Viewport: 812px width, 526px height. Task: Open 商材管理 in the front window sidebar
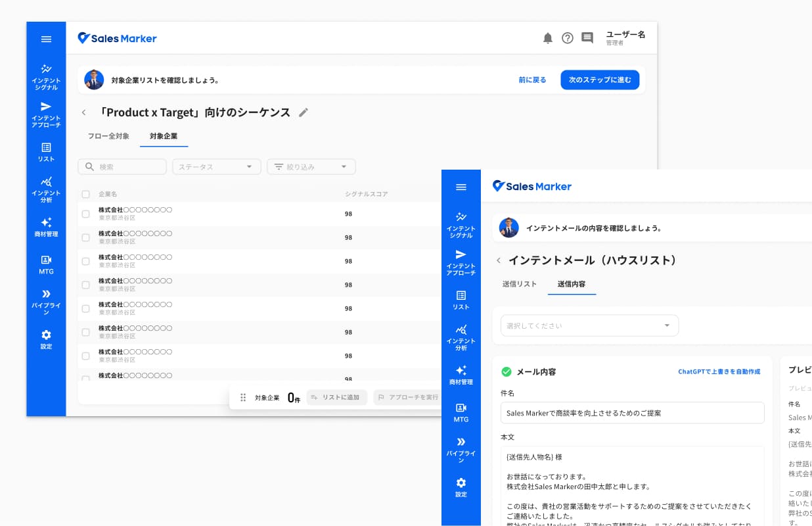coord(461,375)
